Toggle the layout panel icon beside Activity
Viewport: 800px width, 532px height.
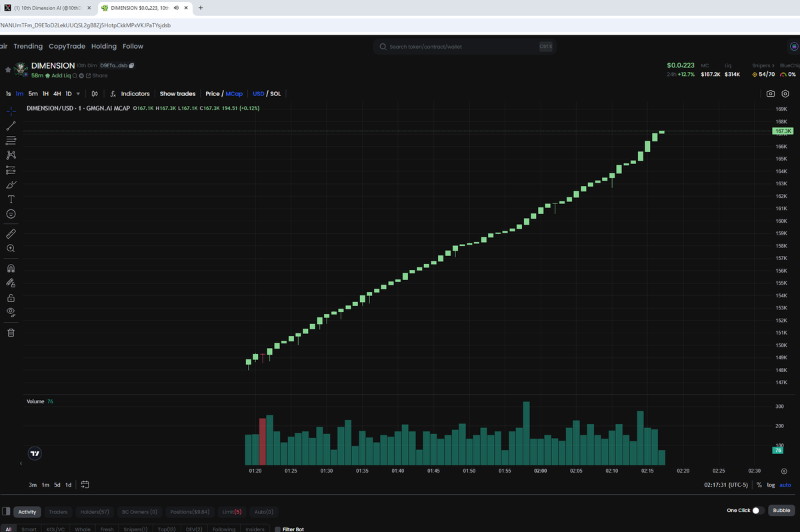(6, 511)
